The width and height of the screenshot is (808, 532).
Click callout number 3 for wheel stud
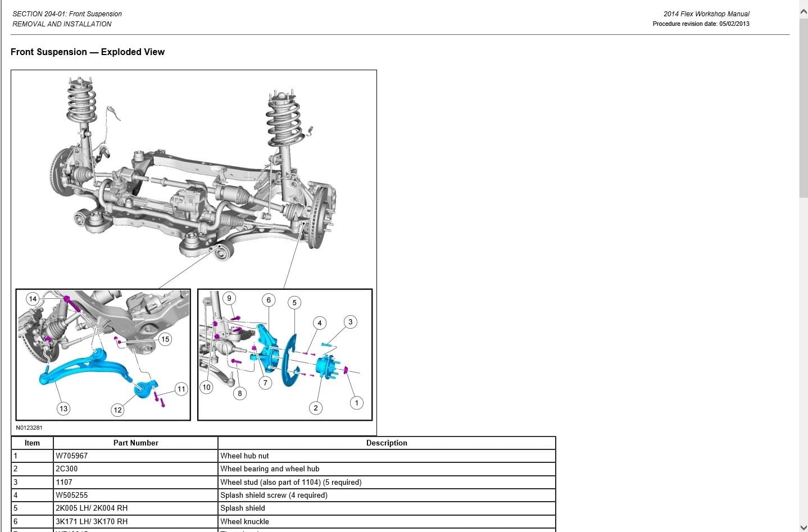pyautogui.click(x=351, y=322)
